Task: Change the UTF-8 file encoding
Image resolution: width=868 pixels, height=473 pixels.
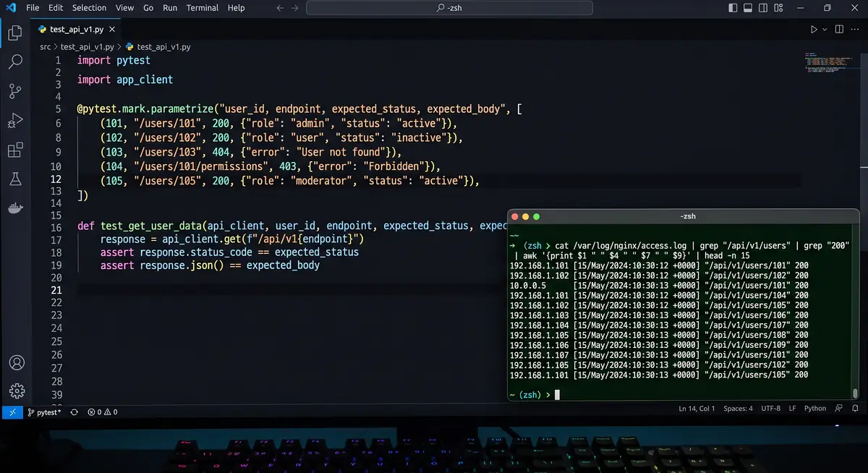Action: coord(770,409)
